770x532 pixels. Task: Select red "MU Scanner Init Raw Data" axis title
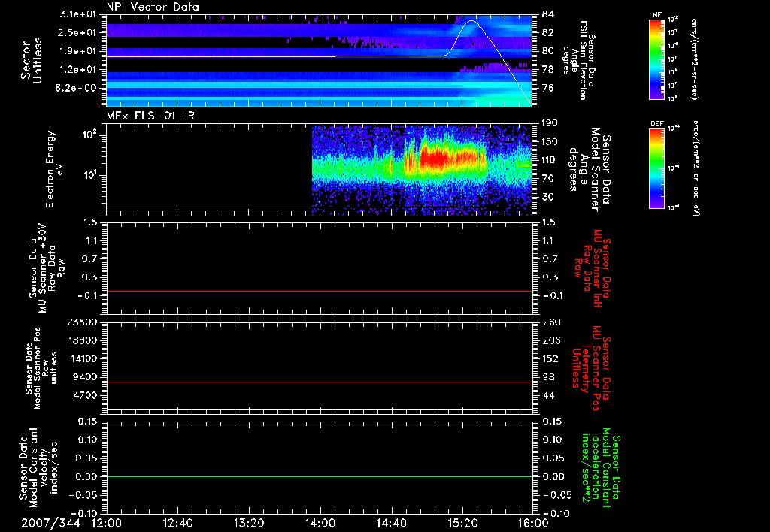(593, 268)
